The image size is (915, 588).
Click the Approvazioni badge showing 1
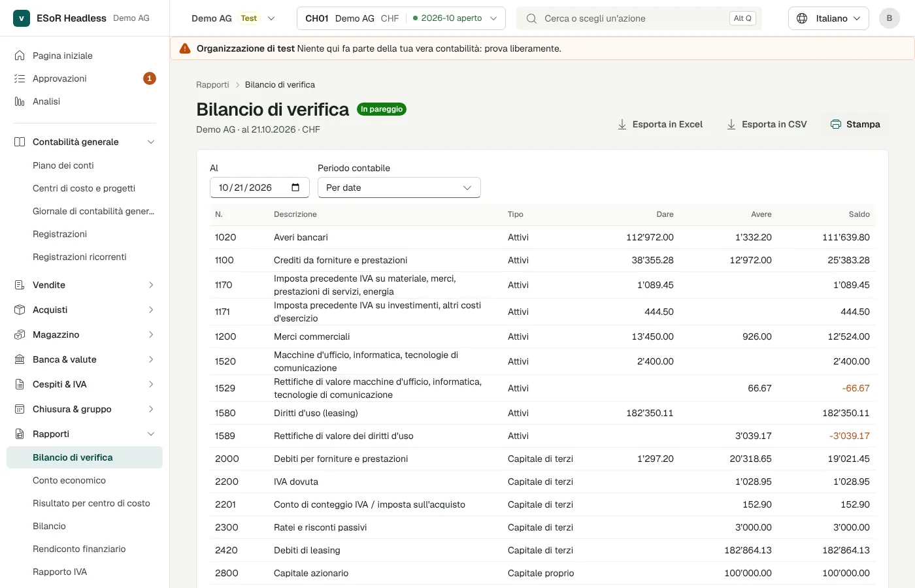150,78
